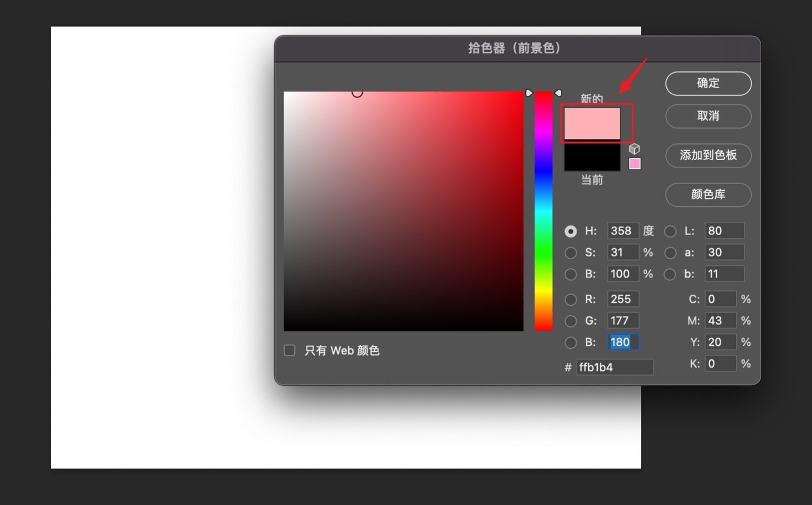Image resolution: width=812 pixels, height=505 pixels.
Task: Enable the 只有 Web 颜色 checkbox
Action: pos(289,350)
